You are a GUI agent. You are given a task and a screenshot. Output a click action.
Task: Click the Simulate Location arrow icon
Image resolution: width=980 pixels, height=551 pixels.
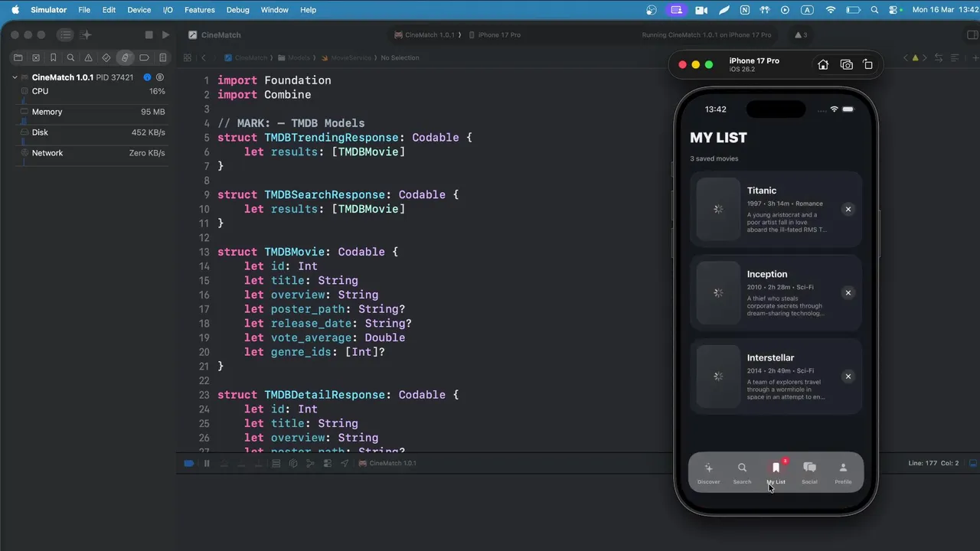coord(345,463)
